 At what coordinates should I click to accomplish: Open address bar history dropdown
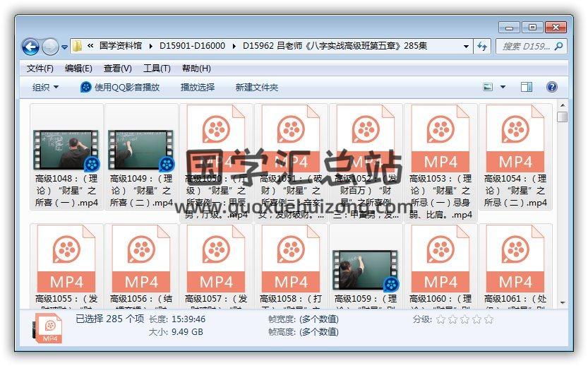(466, 47)
